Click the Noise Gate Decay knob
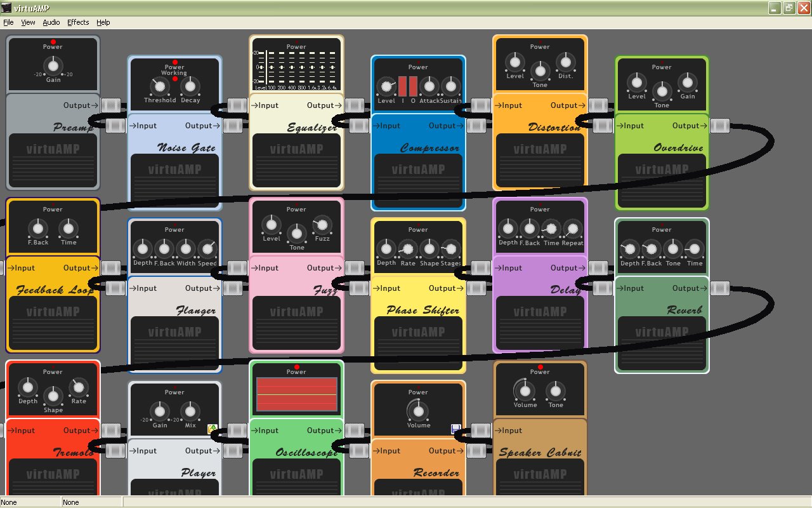This screenshot has height=508, width=812. [190, 86]
